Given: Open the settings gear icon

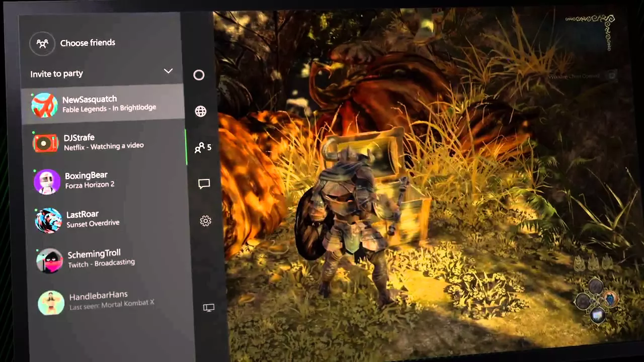Looking at the screenshot, I should point(205,221).
